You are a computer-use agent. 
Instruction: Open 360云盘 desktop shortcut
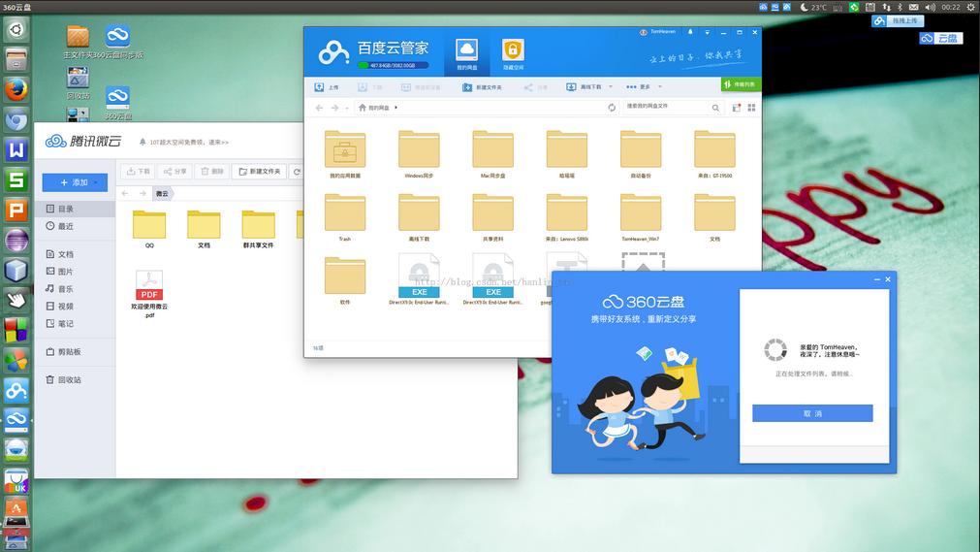point(117,103)
